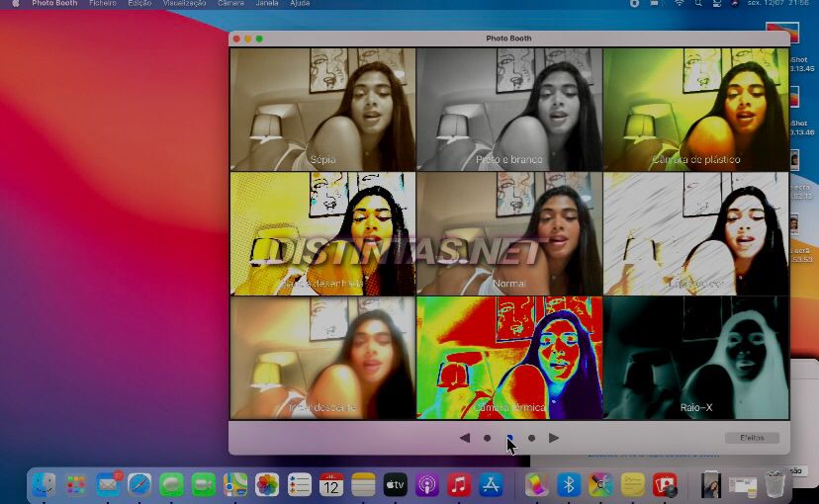The image size is (819, 504).
Task: Jump to third effects page dot
Action: 532,438
